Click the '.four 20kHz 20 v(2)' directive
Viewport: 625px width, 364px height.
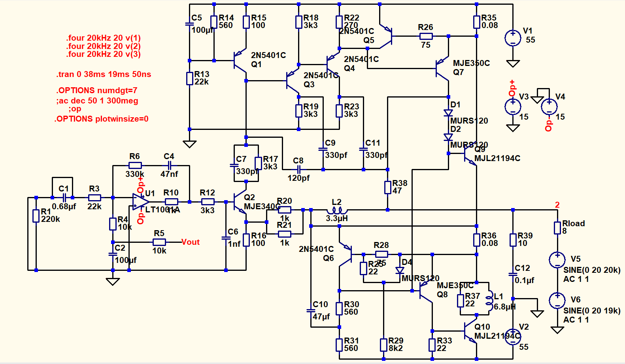103,46
